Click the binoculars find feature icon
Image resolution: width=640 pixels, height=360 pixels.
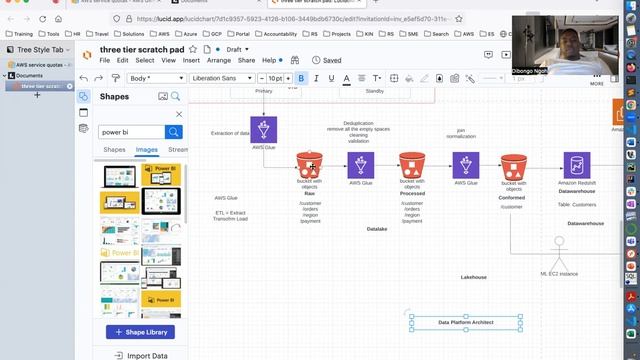pyautogui.click(x=295, y=60)
